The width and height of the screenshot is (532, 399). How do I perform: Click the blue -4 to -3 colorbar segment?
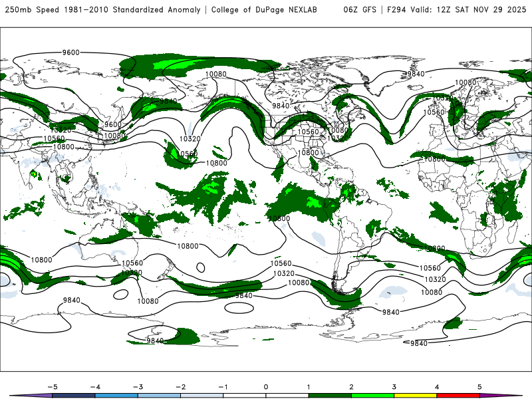point(116,396)
